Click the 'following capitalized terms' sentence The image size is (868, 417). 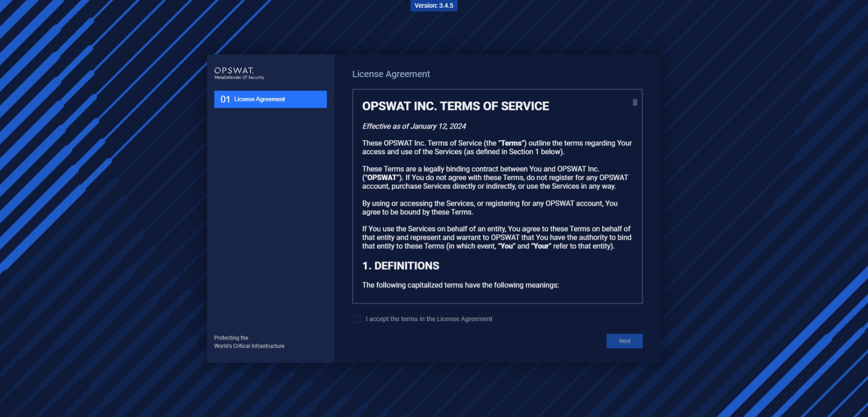click(460, 285)
